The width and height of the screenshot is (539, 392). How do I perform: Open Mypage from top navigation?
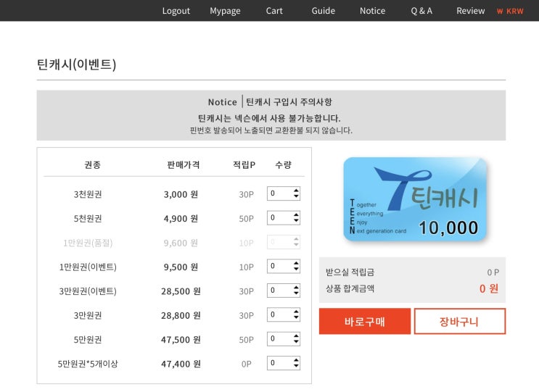225,11
